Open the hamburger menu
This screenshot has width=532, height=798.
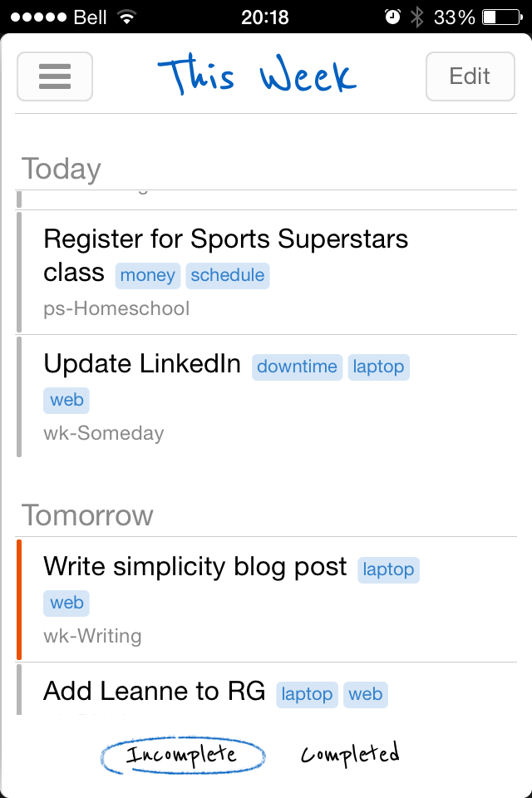click(55, 76)
